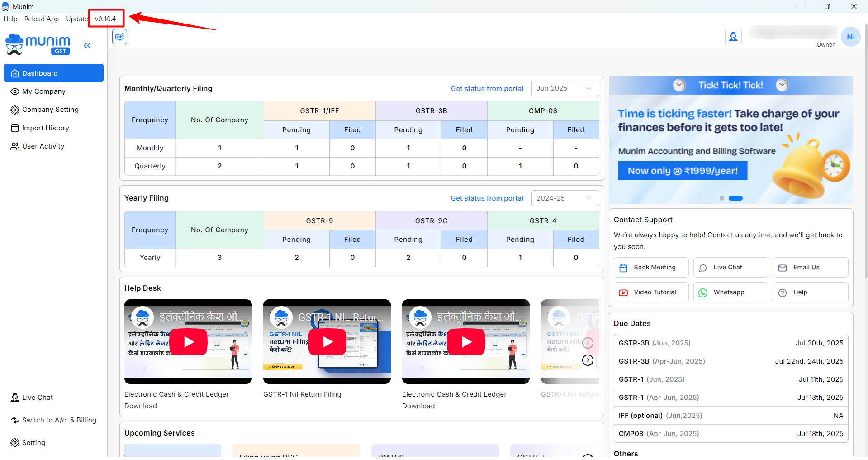Switch to A/c. & Billing
The height and width of the screenshot is (460, 868).
[53, 420]
